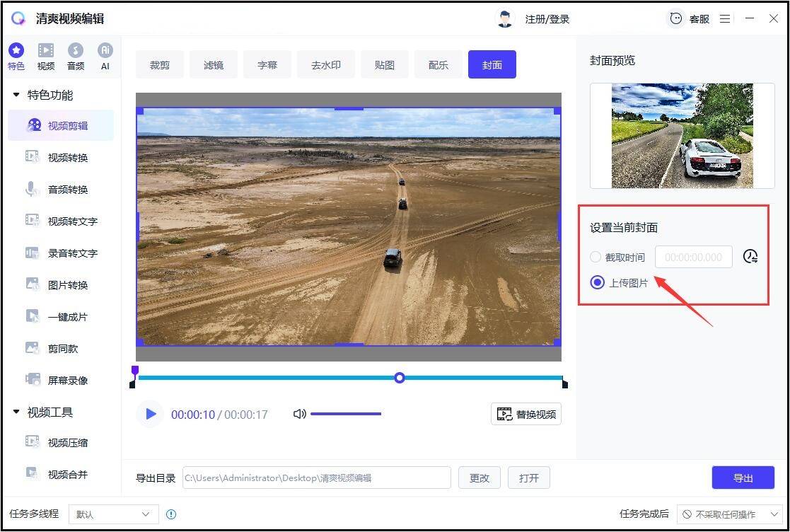Switch to the 滤镜 filter tab

(x=214, y=64)
